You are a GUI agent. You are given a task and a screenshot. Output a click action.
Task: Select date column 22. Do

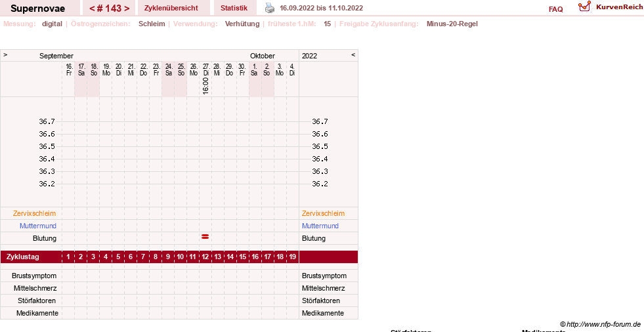[144, 70]
